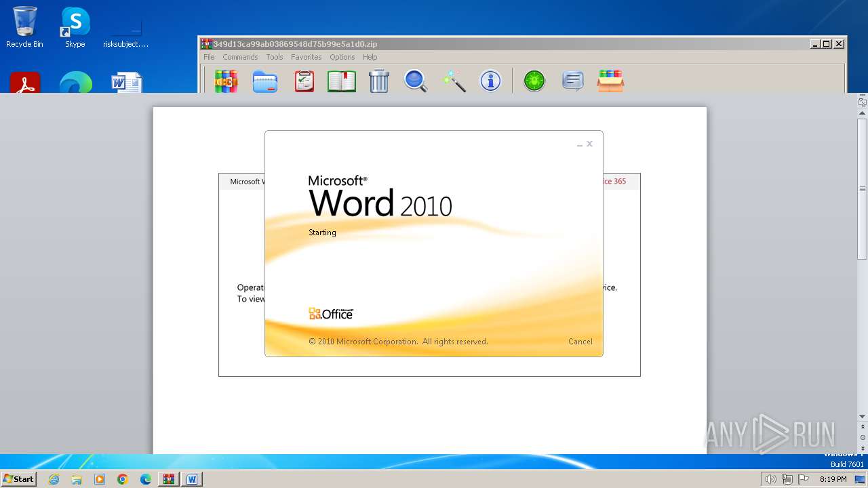This screenshot has width=868, height=488.
Task: Minimize the Word 2010 splash screen
Action: tap(580, 144)
